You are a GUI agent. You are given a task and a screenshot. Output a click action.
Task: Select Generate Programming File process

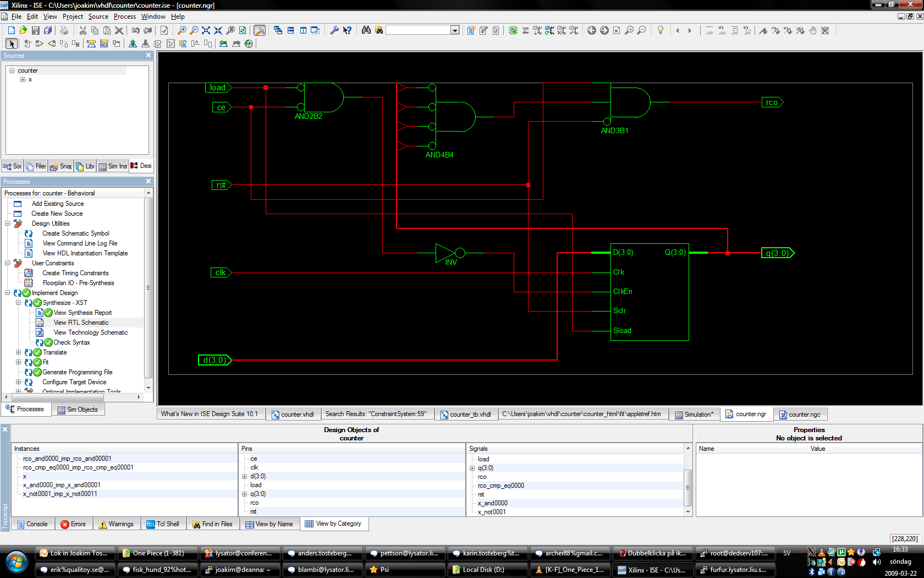tap(78, 372)
